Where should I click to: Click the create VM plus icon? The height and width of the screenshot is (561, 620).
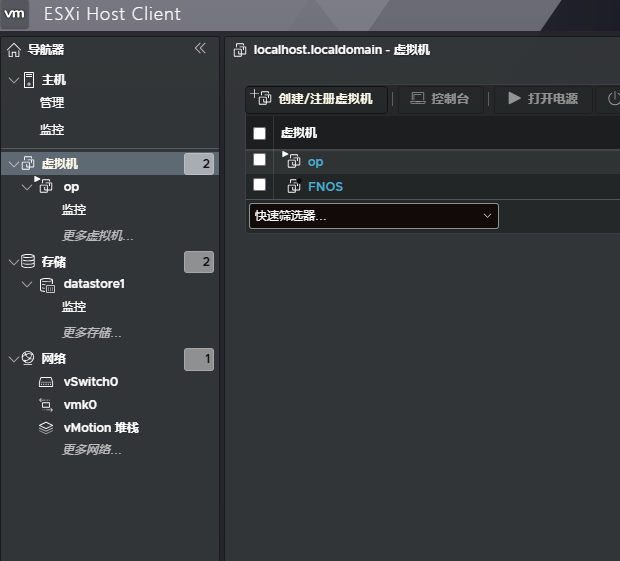pyautogui.click(x=261, y=97)
